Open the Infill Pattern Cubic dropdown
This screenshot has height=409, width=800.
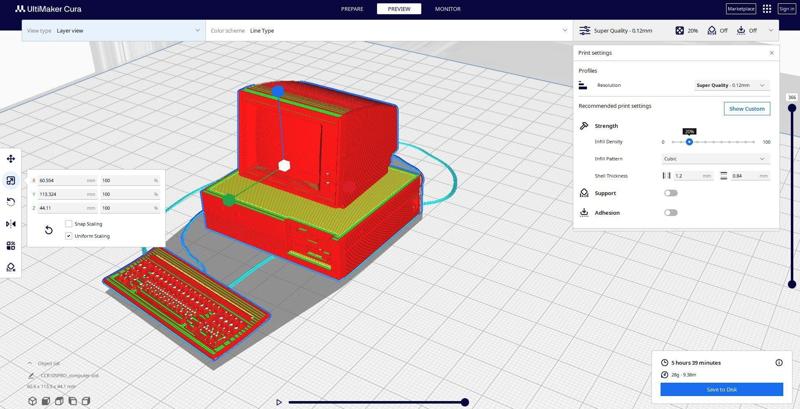715,159
